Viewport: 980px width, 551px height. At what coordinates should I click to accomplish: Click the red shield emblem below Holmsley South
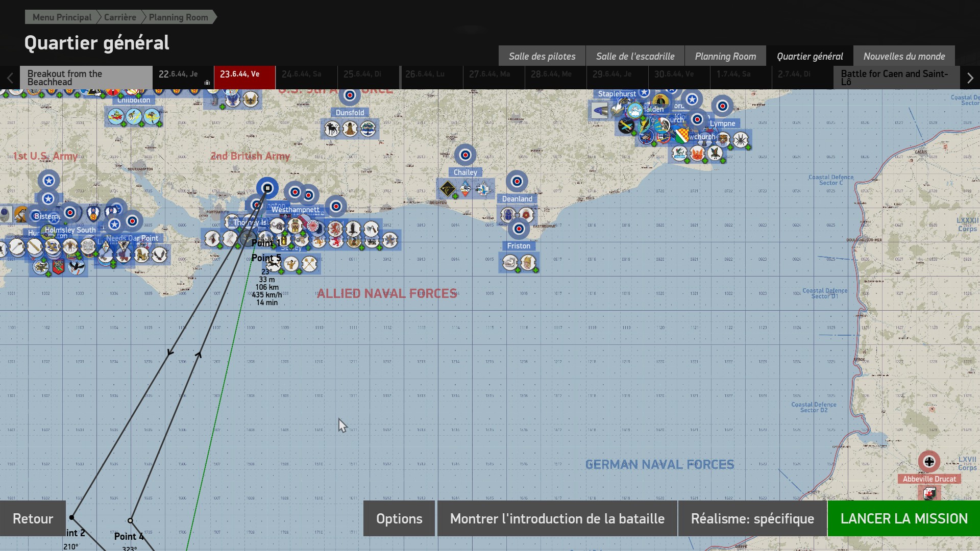pos(58,267)
